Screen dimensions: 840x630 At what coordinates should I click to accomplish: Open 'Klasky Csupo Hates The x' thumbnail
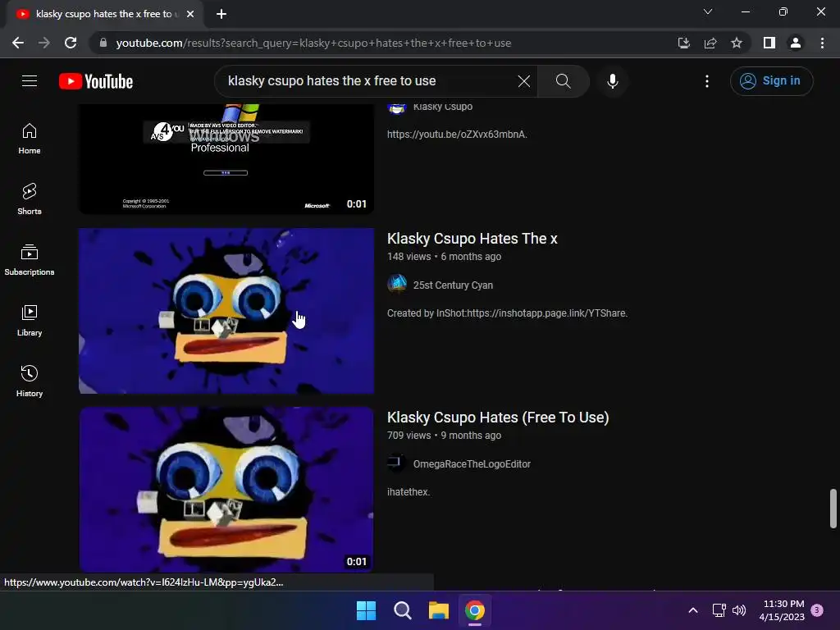[226, 311]
